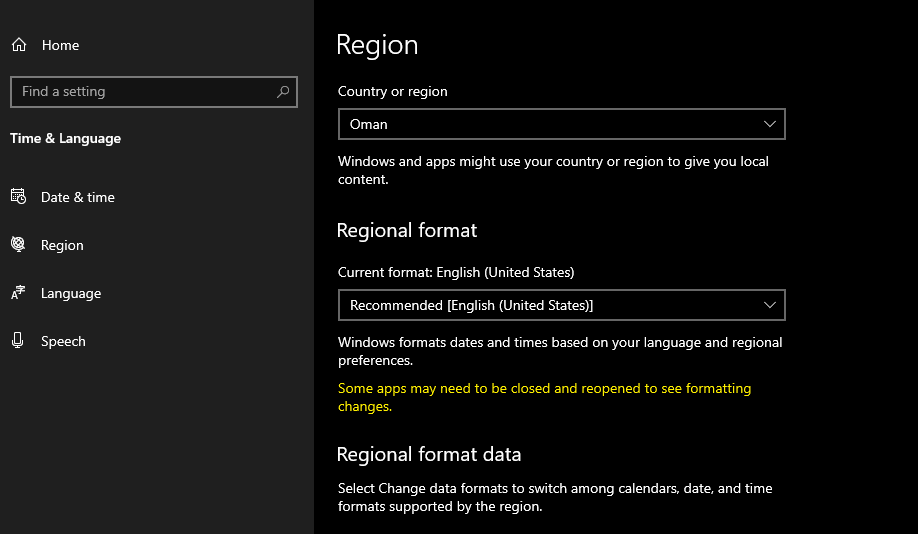Click the Date & time calendar icon
The width and height of the screenshot is (918, 534).
[18, 197]
